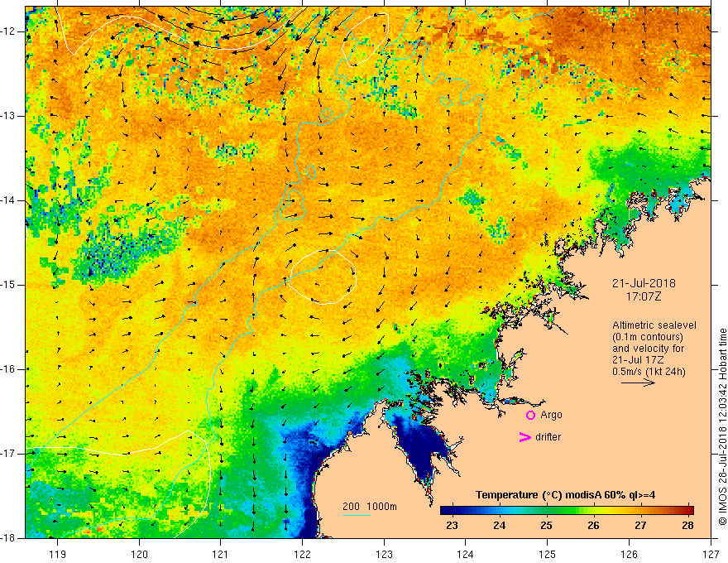728x563 pixels.
Task: Click the 'Altimetric sealevel' text
Action: tap(654, 325)
